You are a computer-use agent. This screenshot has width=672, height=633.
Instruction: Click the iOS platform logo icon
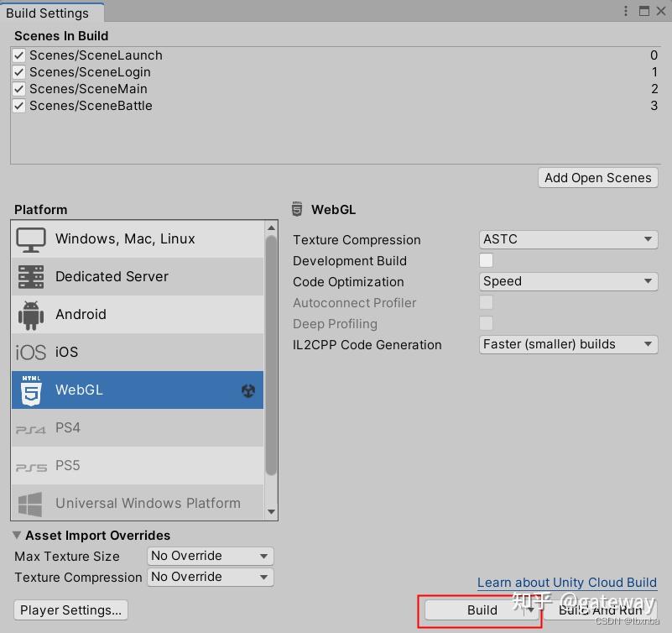pyautogui.click(x=31, y=353)
